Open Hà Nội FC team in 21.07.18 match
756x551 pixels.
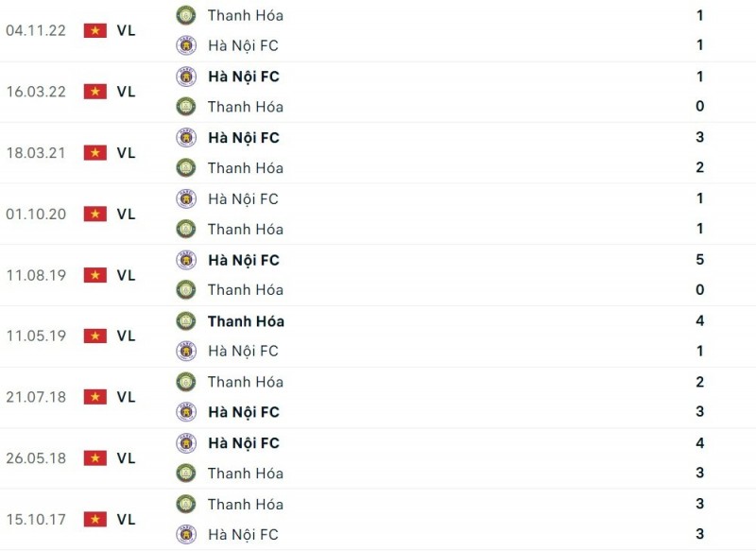[x=243, y=412]
